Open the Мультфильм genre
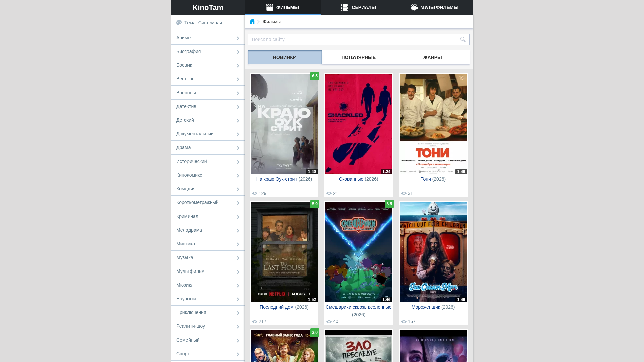The width and height of the screenshot is (644, 362). click(208, 271)
